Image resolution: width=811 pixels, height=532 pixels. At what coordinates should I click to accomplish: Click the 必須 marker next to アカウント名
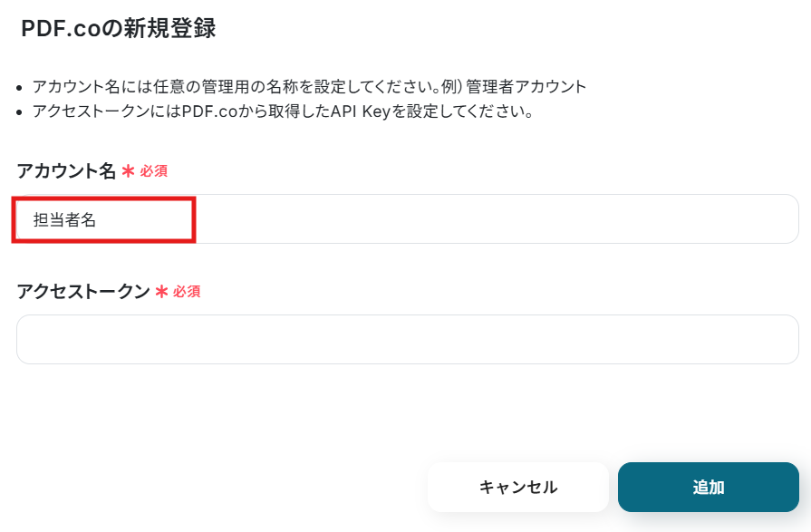[x=153, y=171]
